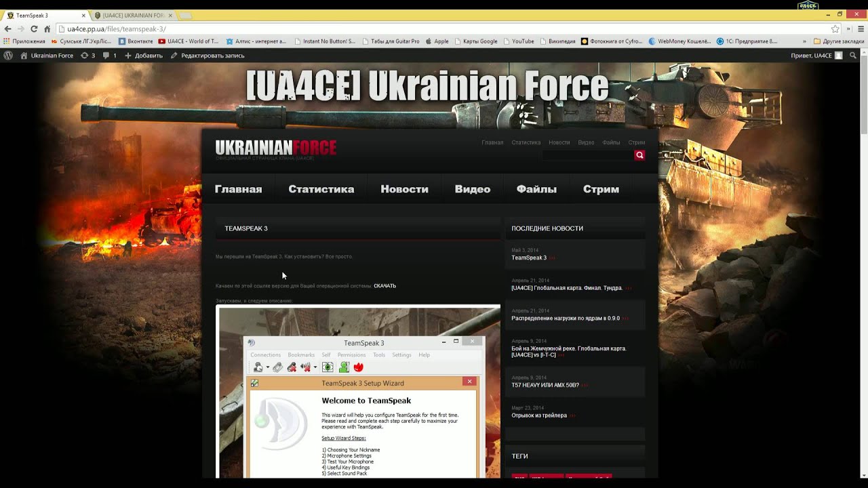
Task: Show hidden extensions chevron beside the star
Action: click(x=848, y=29)
